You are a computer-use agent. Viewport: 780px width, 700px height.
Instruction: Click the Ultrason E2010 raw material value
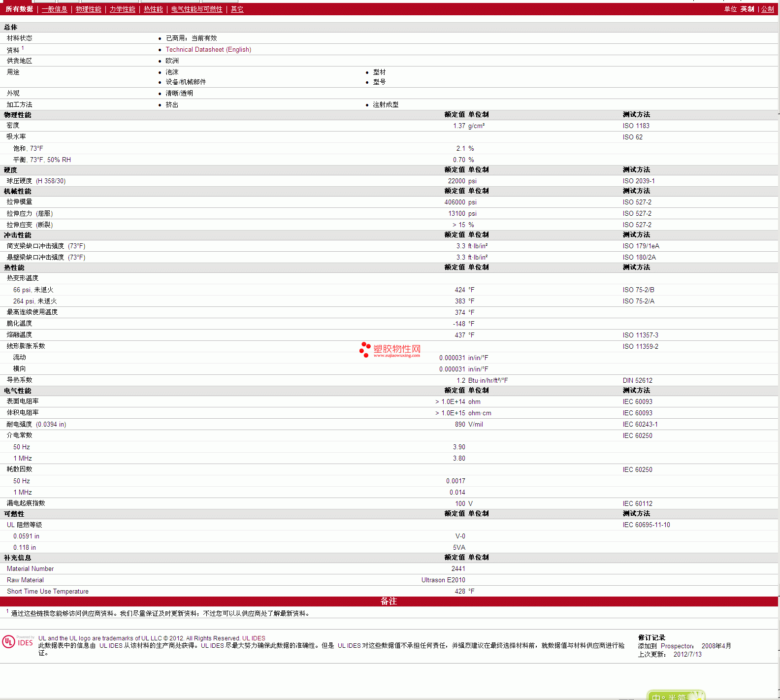coord(443,580)
